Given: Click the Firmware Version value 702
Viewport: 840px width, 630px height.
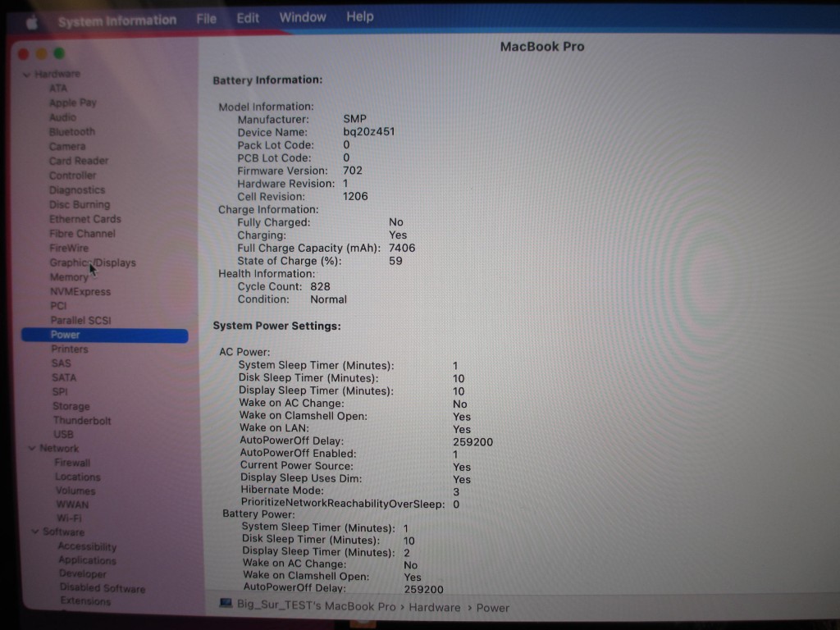Looking at the screenshot, I should 353,171.
